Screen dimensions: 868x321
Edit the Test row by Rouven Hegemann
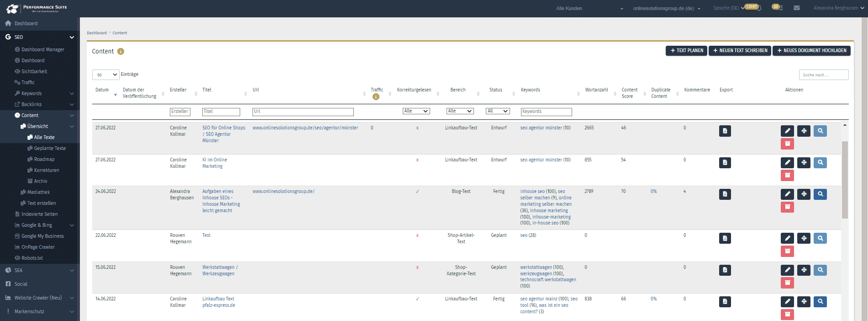click(x=788, y=238)
